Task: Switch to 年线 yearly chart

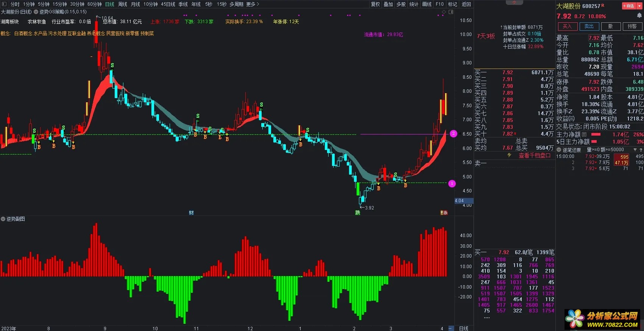Action: coord(196,4)
